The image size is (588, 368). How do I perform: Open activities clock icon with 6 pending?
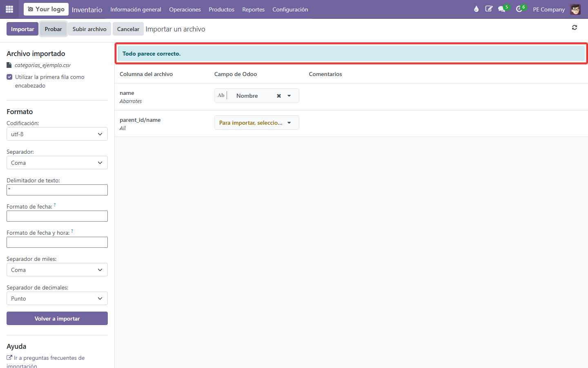pos(521,9)
